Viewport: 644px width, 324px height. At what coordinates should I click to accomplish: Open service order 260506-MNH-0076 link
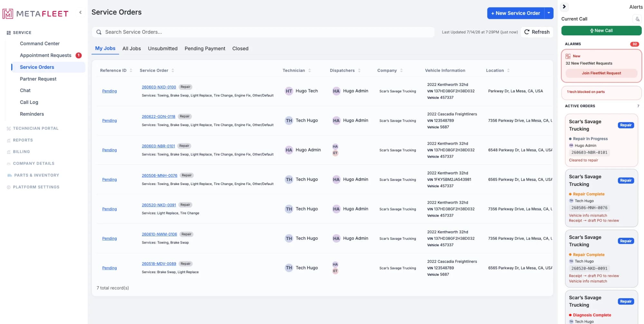click(x=159, y=176)
